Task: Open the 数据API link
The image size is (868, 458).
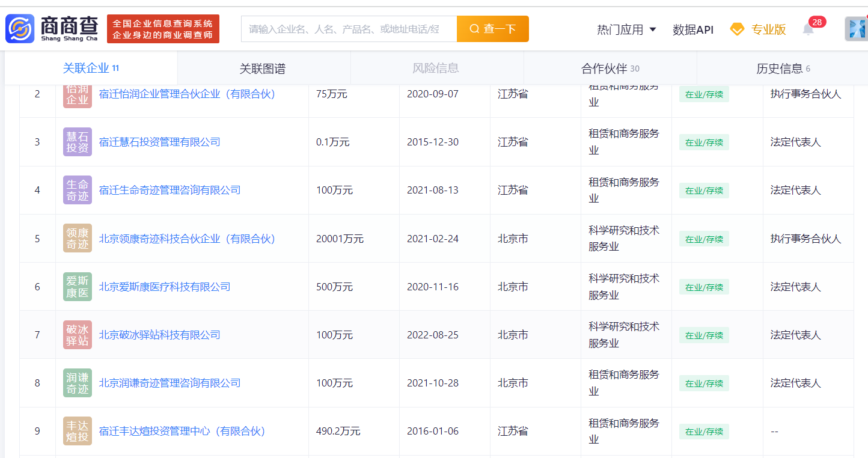Action: point(692,29)
